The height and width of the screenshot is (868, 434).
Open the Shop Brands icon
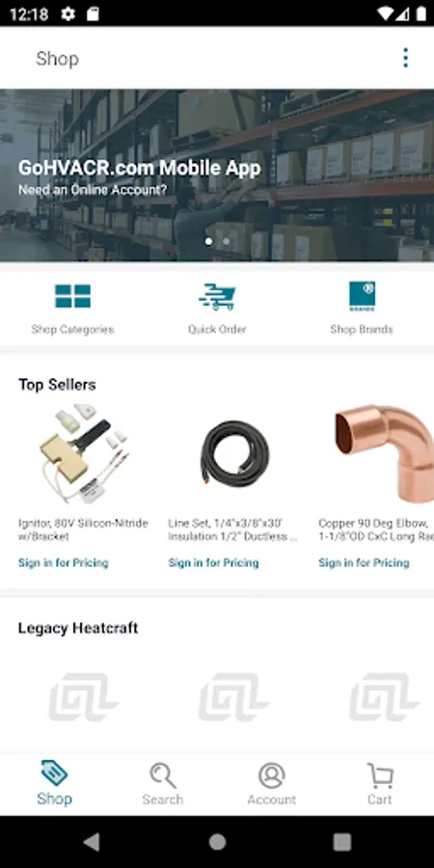tap(362, 296)
